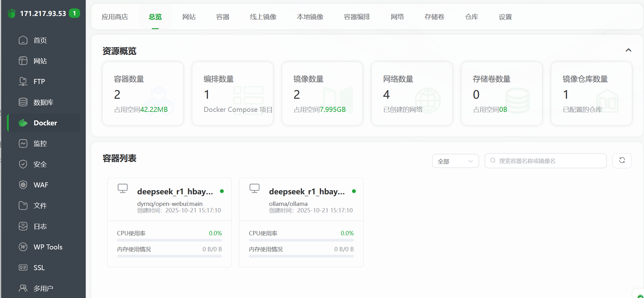The width and height of the screenshot is (644, 298).
Task: Click the security shield icon in sidebar
Action: point(23,164)
